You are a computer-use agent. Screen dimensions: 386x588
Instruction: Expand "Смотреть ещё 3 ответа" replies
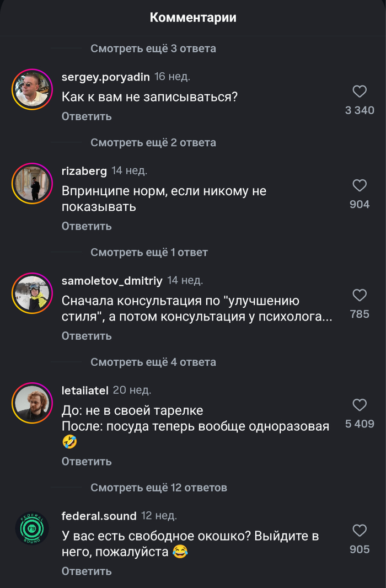pos(153,49)
